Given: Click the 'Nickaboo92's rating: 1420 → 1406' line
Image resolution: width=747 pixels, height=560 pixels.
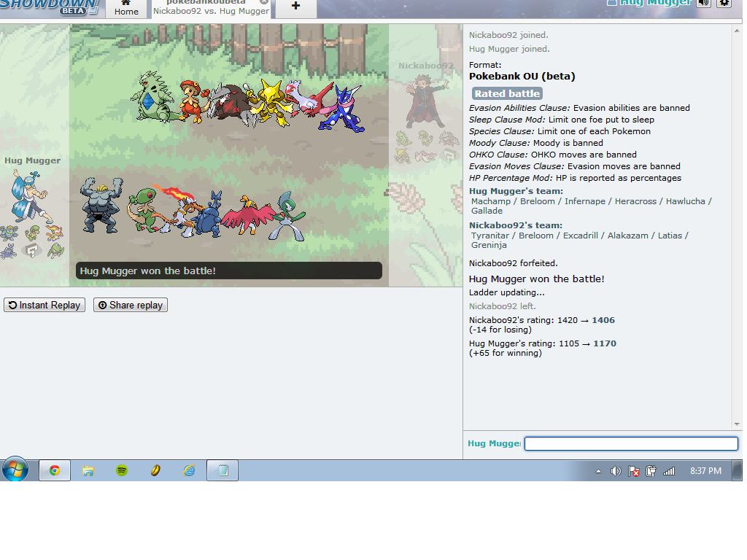Looking at the screenshot, I should [x=542, y=321].
